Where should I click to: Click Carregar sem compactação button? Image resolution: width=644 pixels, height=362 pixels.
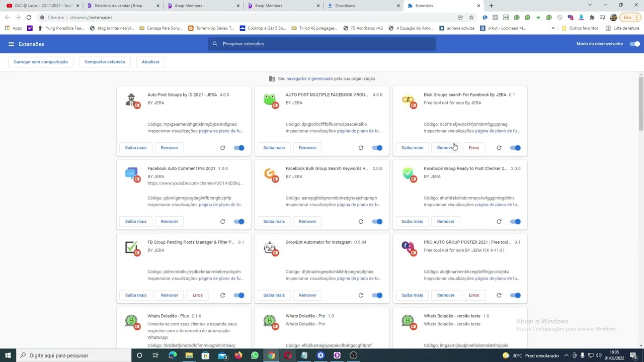pos(41,62)
